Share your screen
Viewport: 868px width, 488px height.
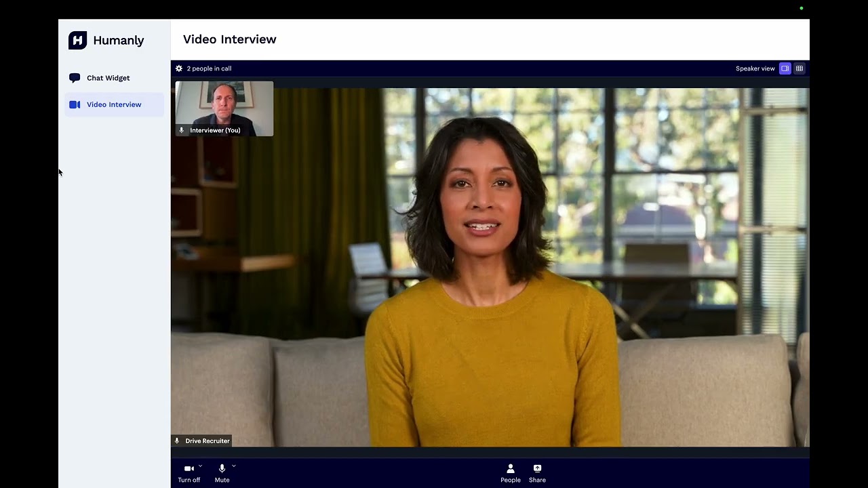(537, 473)
